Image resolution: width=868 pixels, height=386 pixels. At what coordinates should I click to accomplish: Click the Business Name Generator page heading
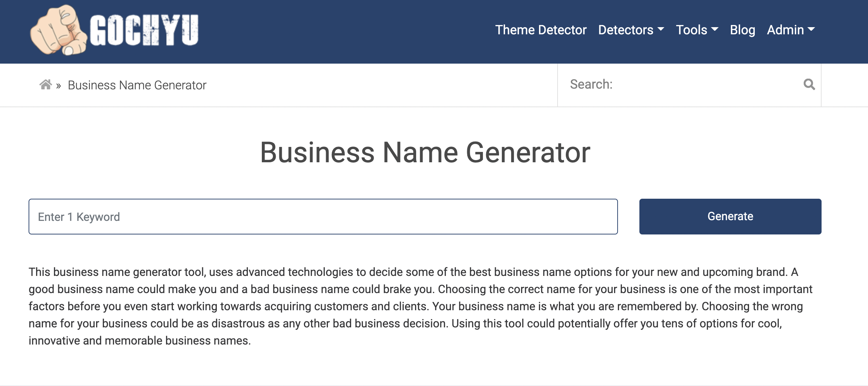[425, 153]
